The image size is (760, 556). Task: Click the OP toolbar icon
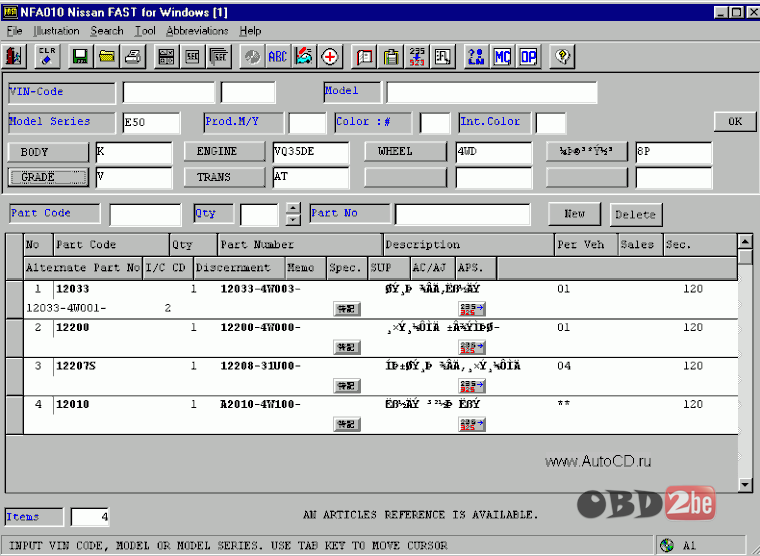tap(528, 57)
